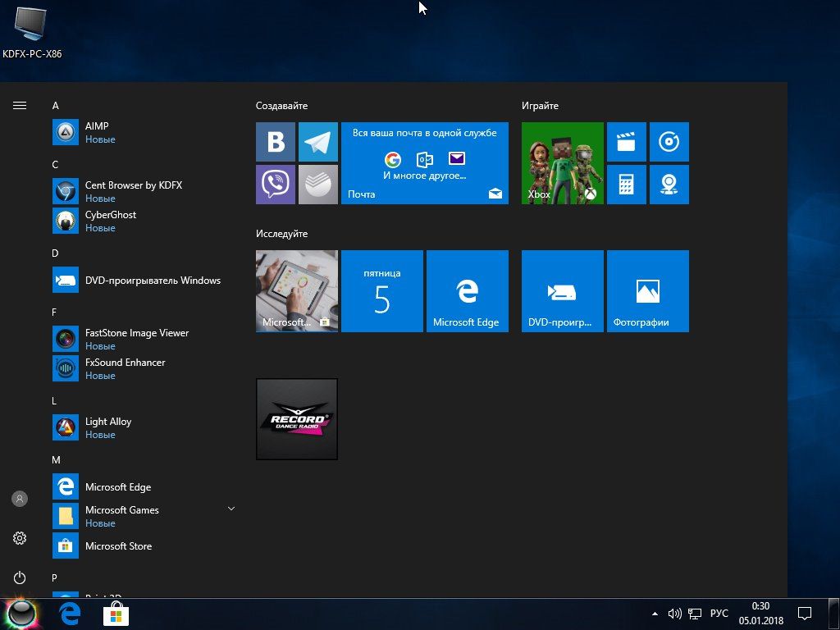Screen dimensions: 840x630
Task: Open the Sberbank tile
Action: tap(318, 185)
